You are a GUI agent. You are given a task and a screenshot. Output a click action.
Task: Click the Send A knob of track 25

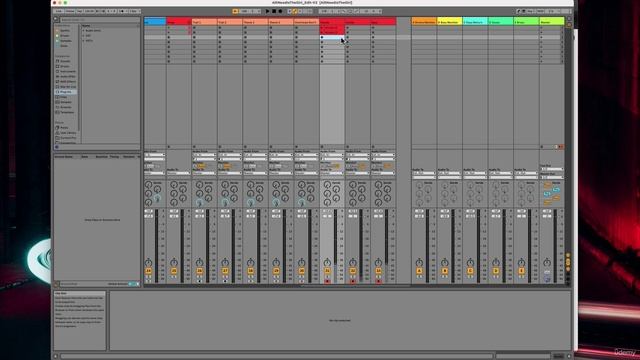(174, 185)
